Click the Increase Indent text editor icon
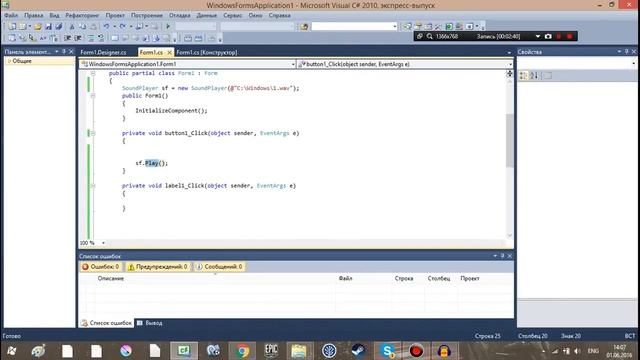The width and height of the screenshot is (640, 360). [x=78, y=38]
